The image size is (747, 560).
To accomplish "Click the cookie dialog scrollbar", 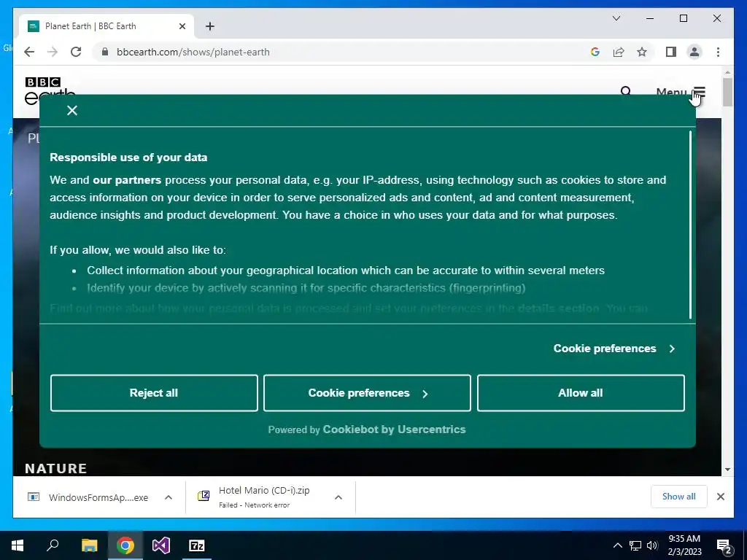I will coord(690,225).
